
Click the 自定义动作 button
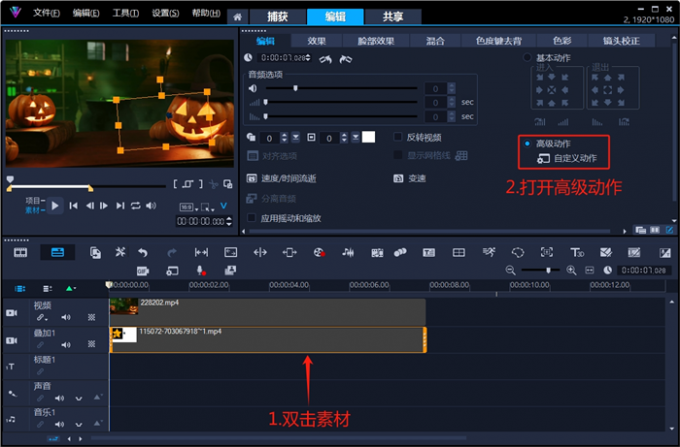(567, 158)
